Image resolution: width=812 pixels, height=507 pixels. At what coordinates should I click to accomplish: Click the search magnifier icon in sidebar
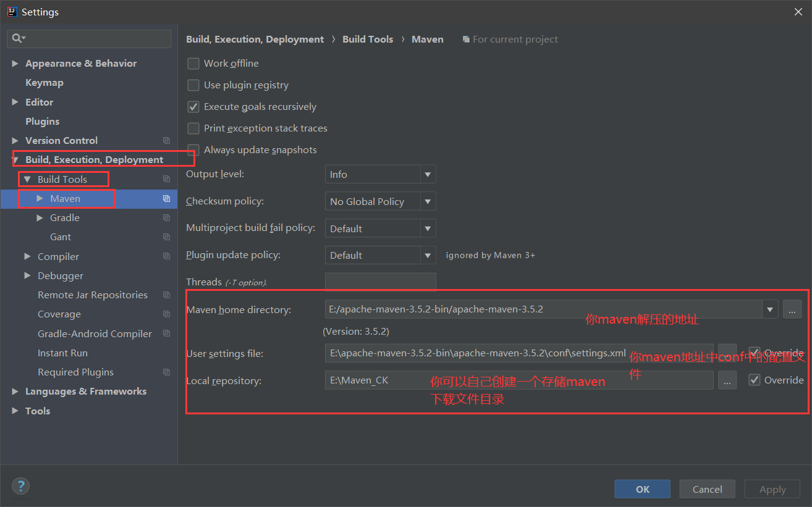pos(17,38)
